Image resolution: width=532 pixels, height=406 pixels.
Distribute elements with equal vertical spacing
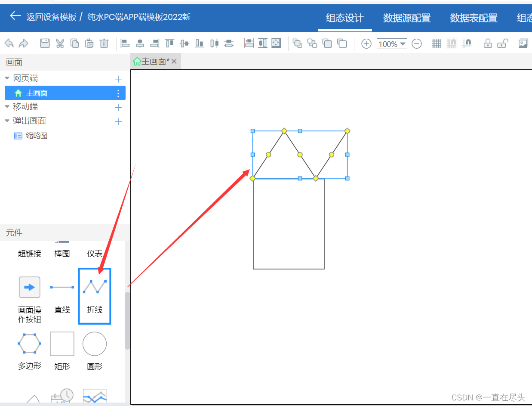tap(229, 43)
